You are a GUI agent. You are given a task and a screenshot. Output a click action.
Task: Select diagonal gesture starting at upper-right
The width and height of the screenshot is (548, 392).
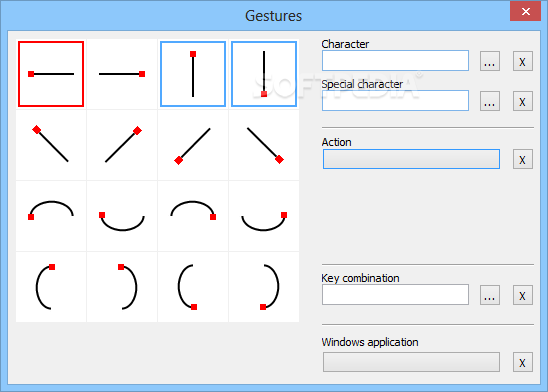point(122,145)
